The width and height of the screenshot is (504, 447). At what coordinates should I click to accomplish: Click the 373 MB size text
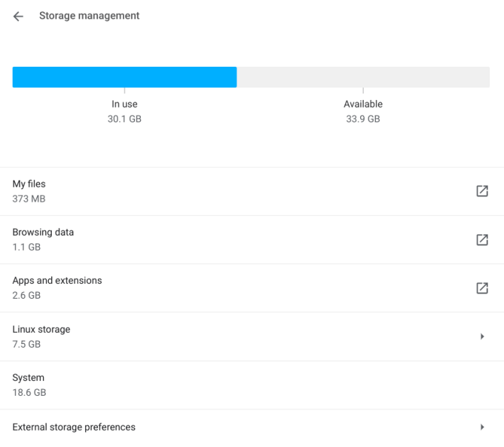point(30,199)
